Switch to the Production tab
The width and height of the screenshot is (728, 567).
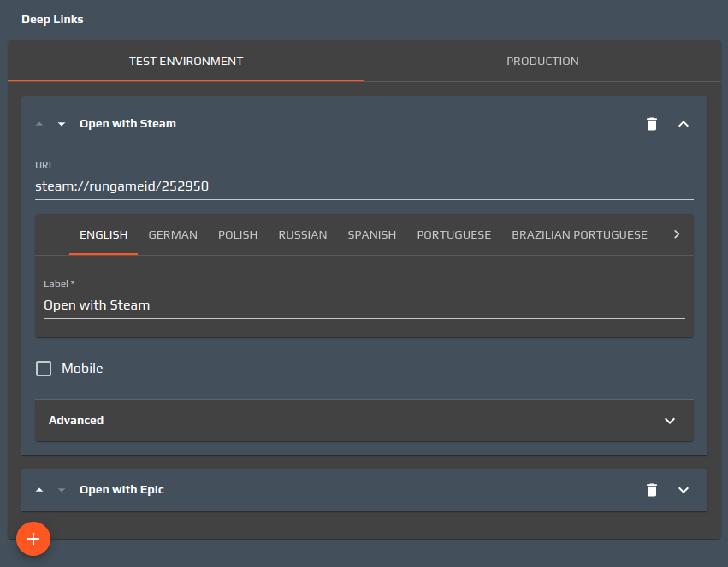(x=542, y=62)
